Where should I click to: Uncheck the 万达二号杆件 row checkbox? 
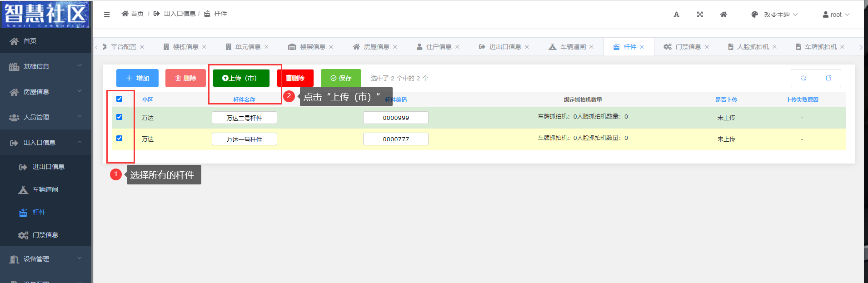[x=120, y=117]
